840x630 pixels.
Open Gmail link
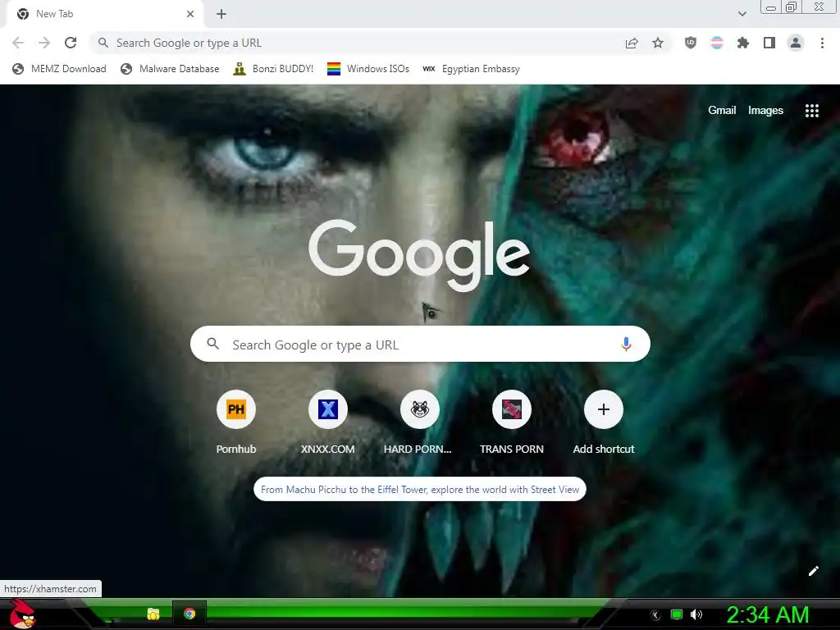(x=722, y=111)
